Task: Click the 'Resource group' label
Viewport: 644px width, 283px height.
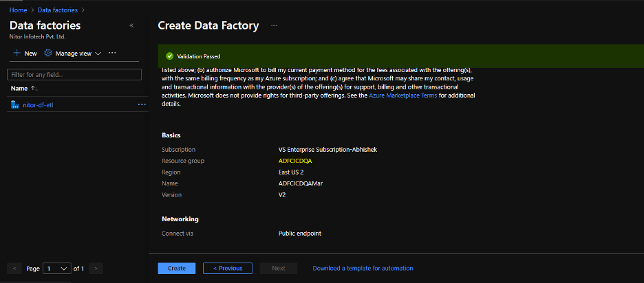Action: click(183, 161)
